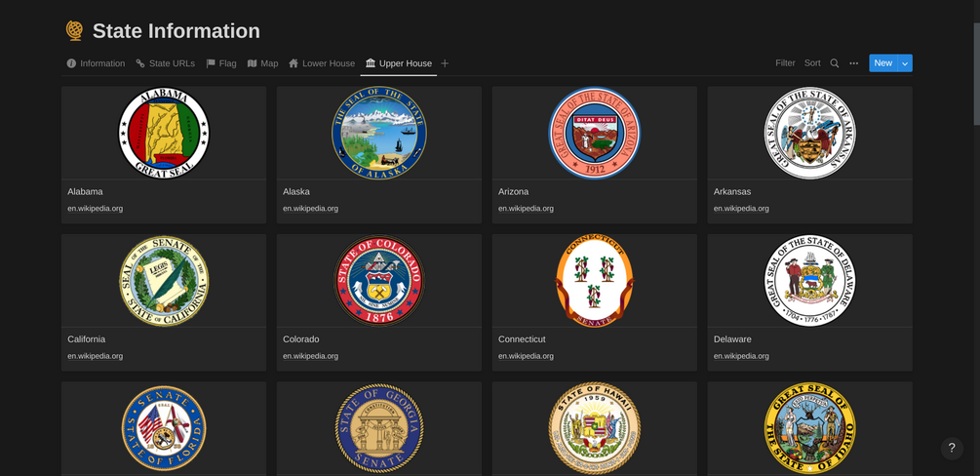Image resolution: width=980 pixels, height=476 pixels.
Task: Open the Georgia Senate seal thumbnail
Action: click(x=379, y=428)
